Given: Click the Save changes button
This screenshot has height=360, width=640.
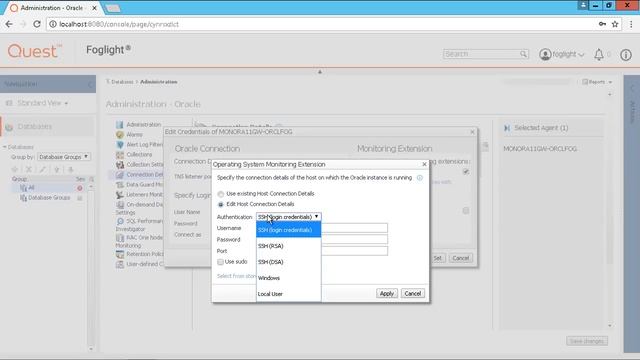Looking at the screenshot, I should tap(587, 341).
